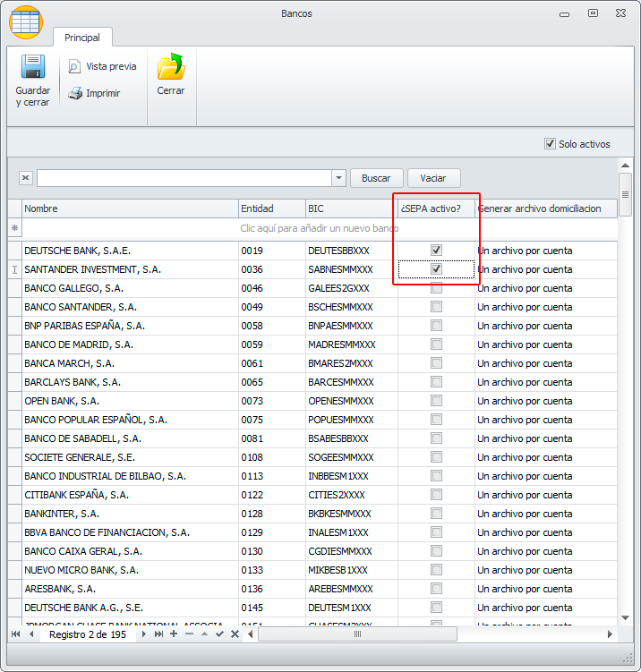Check SEPA activo for BANCO SANTANDER, S.A.
The image size is (641, 672).
(x=436, y=307)
